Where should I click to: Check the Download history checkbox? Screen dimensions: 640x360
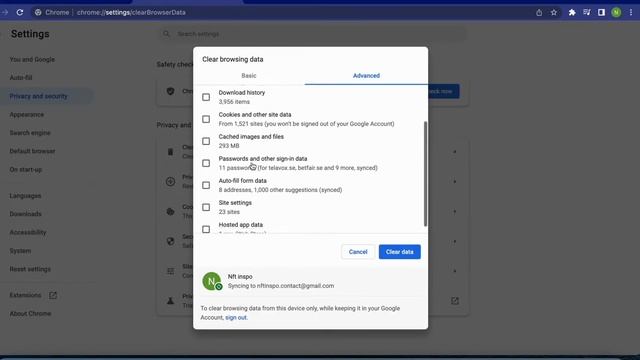click(206, 97)
